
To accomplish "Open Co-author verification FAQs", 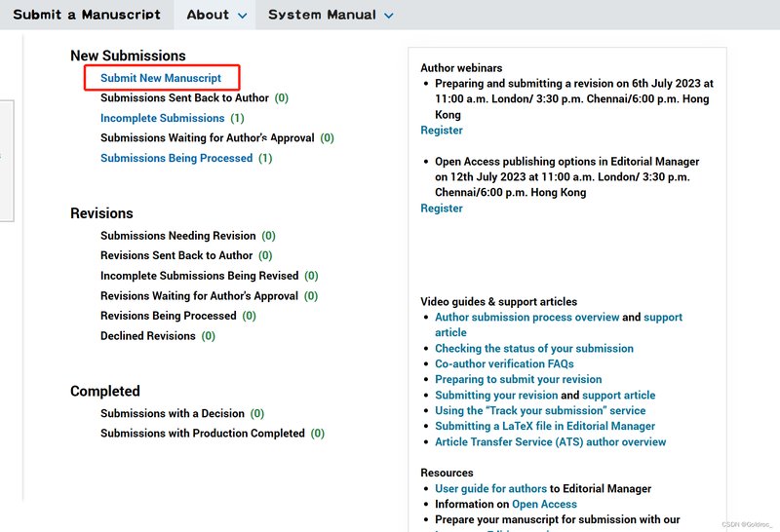I will point(504,364).
